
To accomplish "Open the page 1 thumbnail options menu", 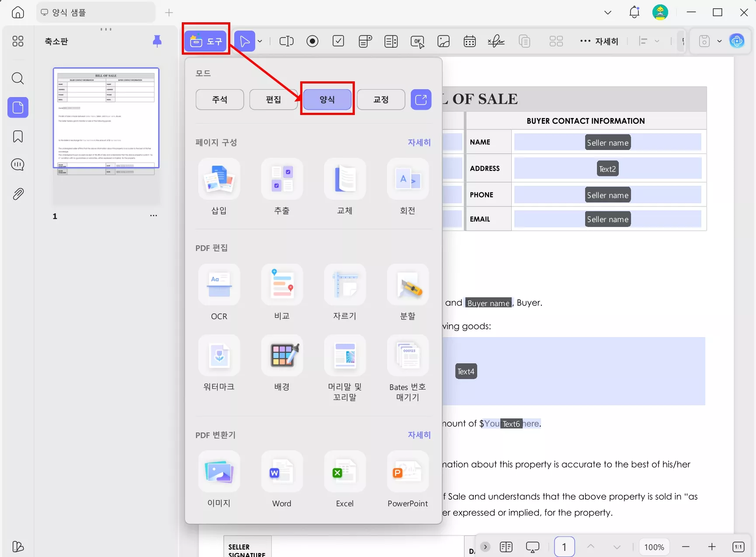I will tap(153, 216).
